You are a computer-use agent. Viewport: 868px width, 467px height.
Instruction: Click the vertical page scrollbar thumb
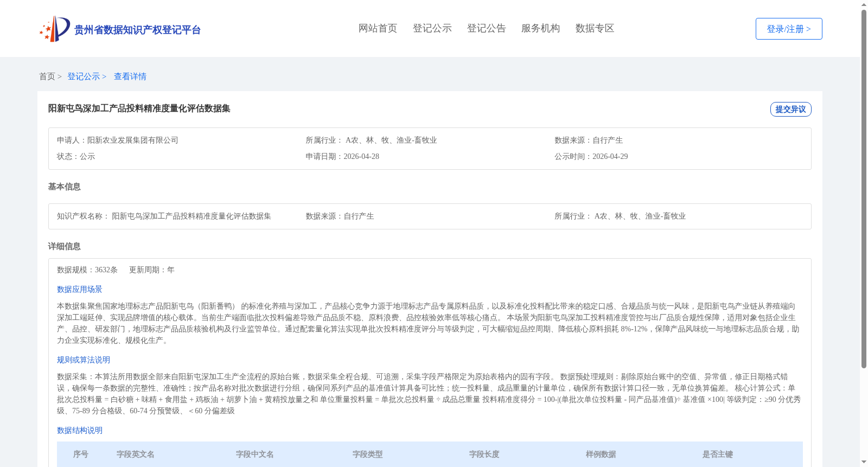click(864, 189)
